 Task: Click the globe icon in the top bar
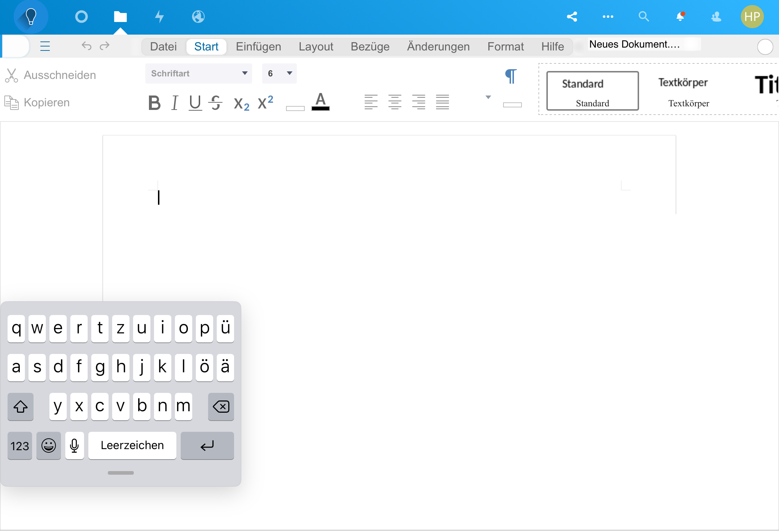198,17
